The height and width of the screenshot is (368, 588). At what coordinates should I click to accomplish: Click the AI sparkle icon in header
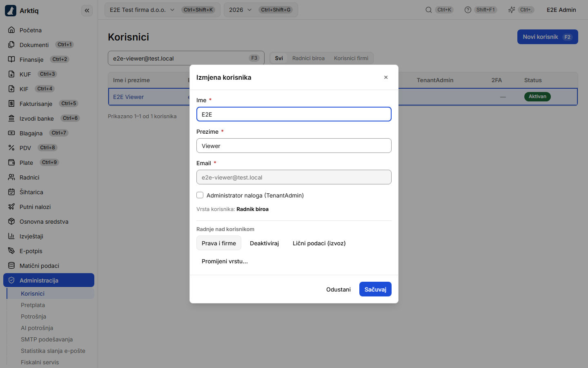[x=512, y=10]
